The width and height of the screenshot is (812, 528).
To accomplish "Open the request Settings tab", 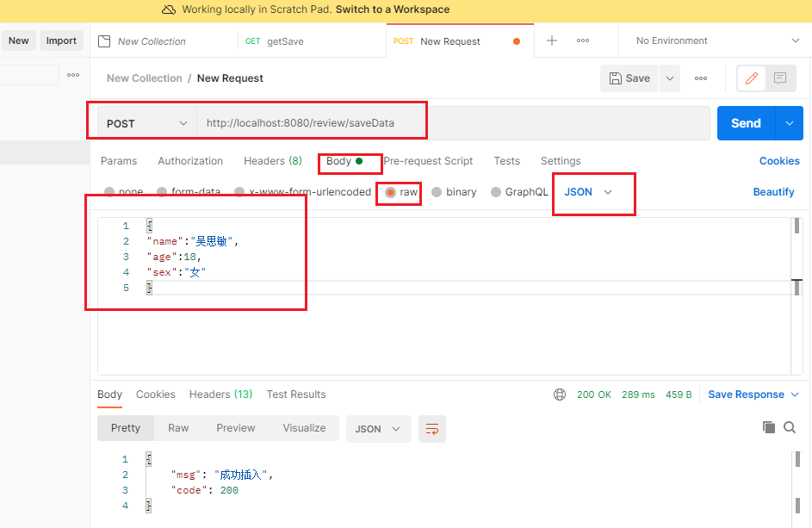I will [561, 161].
